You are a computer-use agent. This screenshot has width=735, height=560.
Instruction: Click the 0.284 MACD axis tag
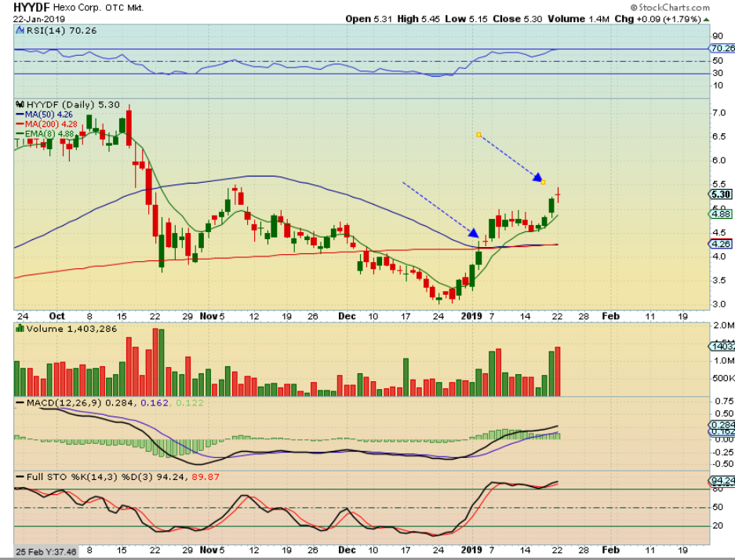(722, 424)
